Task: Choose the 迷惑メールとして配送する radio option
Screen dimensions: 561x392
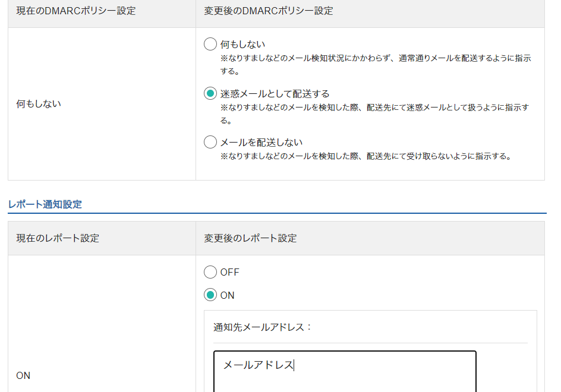Action: [210, 94]
